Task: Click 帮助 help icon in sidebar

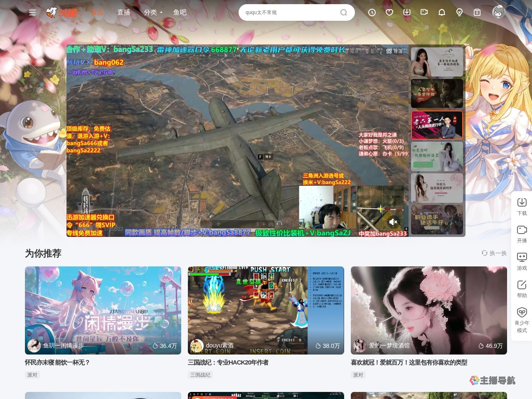Action: point(522,289)
